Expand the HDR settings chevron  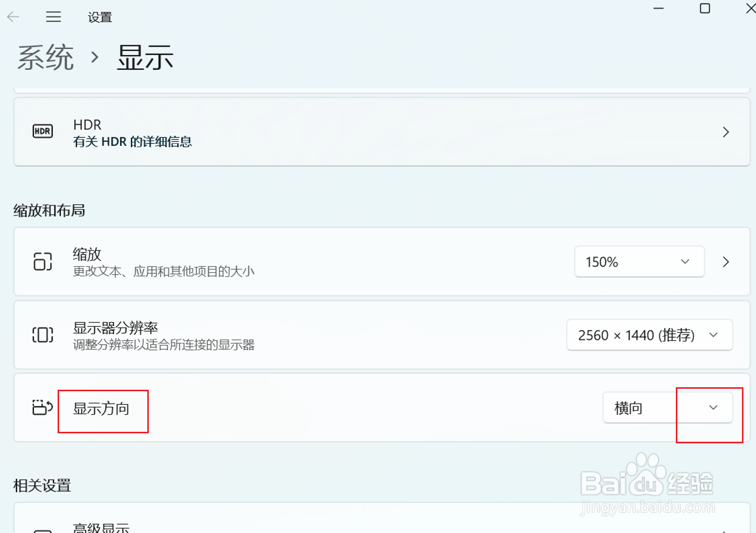coord(725,132)
